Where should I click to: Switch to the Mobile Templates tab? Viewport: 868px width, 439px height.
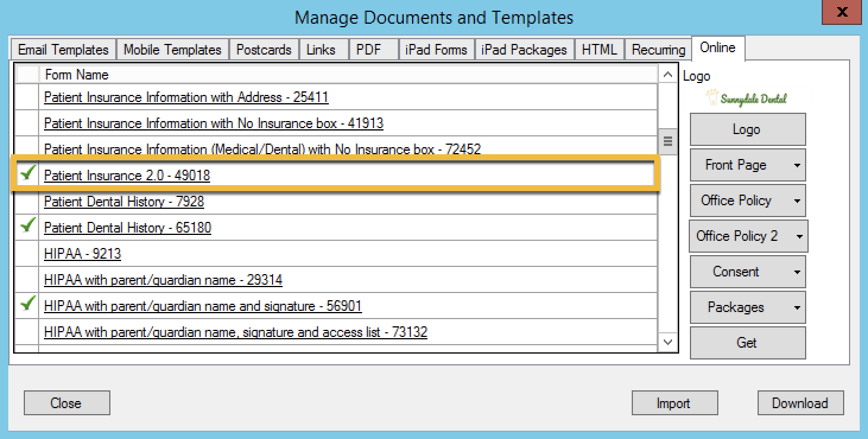coord(172,50)
